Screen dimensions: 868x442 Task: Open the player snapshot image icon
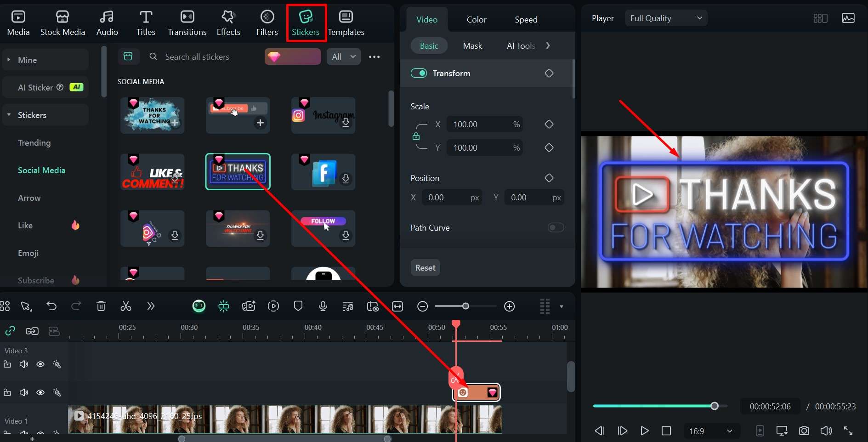pyautogui.click(x=848, y=18)
